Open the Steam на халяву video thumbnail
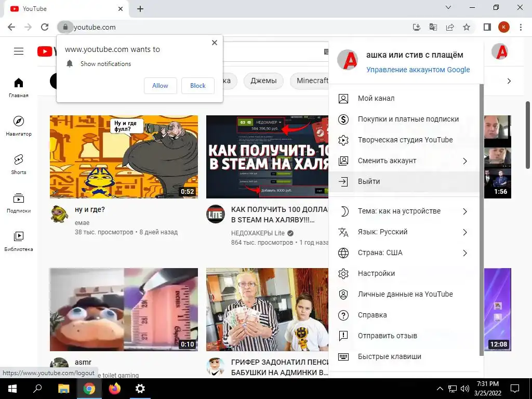This screenshot has width=532, height=399. [268, 157]
